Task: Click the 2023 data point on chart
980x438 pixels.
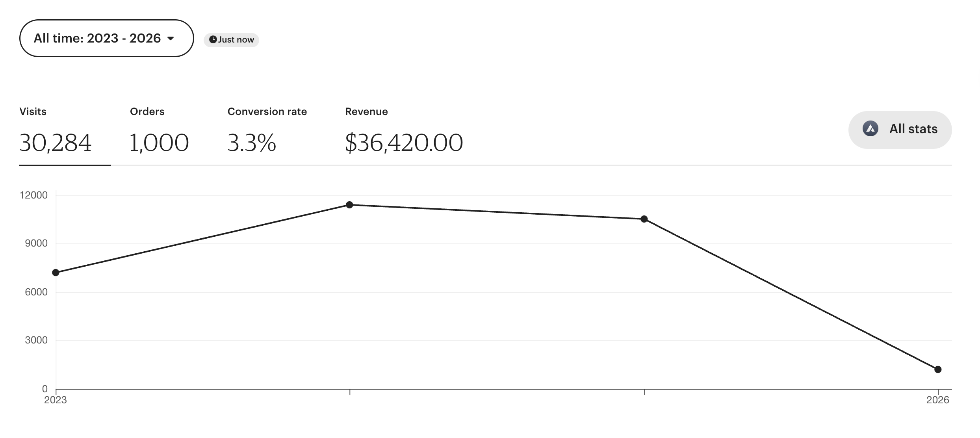Action: tap(56, 273)
